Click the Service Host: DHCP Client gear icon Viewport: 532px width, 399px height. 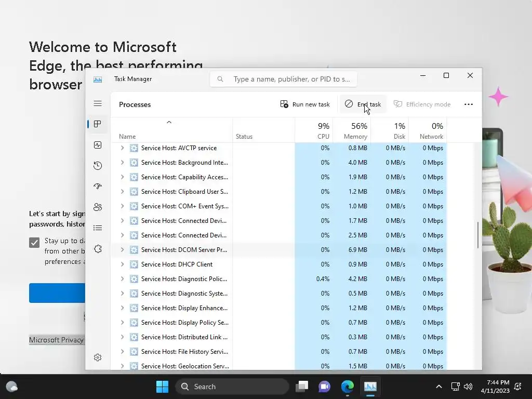(x=134, y=264)
